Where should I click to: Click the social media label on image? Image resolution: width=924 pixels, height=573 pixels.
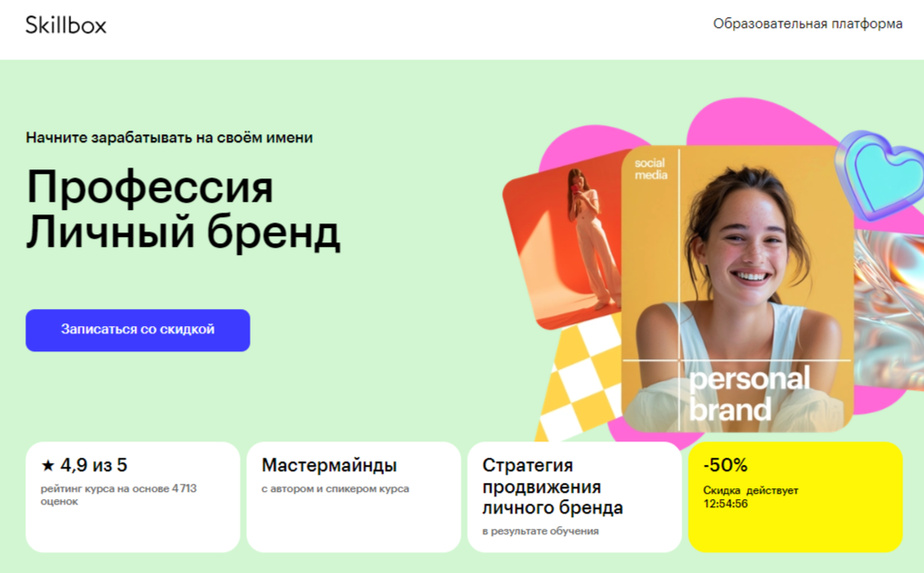(x=651, y=169)
